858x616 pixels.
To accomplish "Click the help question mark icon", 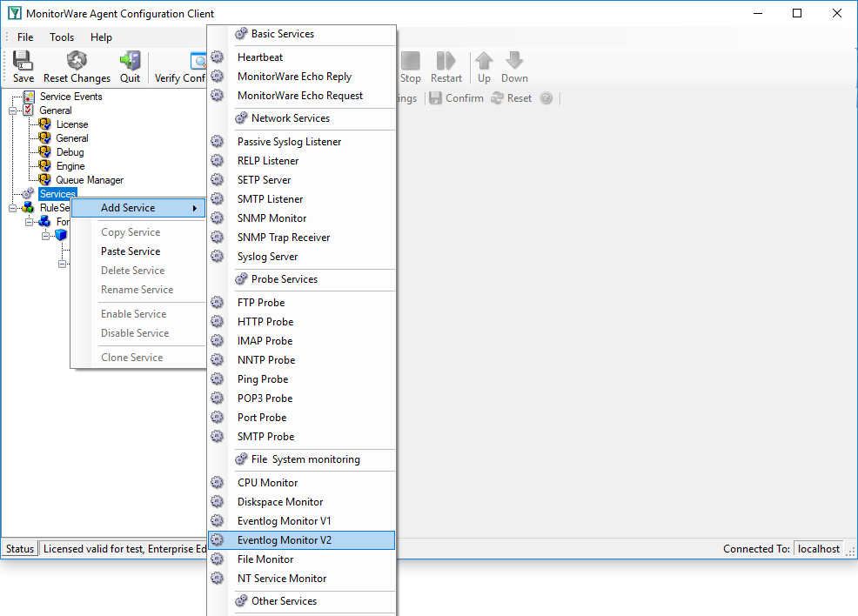I will (546, 98).
